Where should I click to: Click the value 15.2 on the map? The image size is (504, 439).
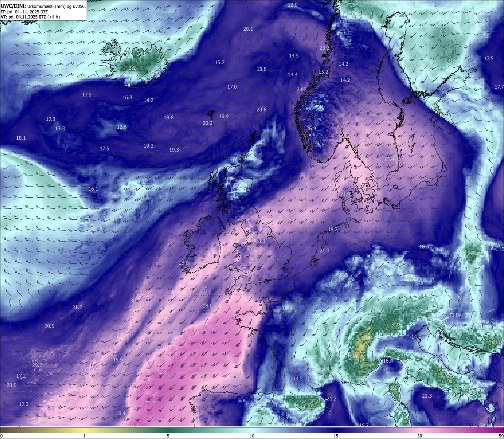click(x=323, y=72)
